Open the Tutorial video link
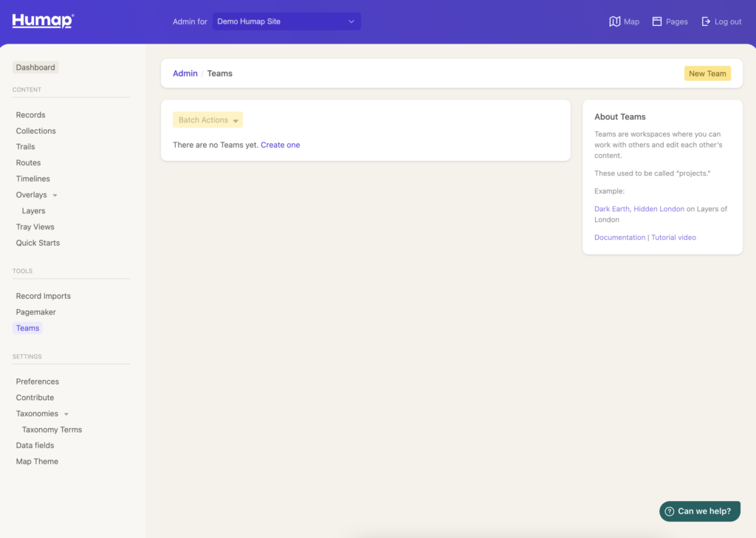Screen dimensions: 756x538 pyautogui.click(x=673, y=238)
